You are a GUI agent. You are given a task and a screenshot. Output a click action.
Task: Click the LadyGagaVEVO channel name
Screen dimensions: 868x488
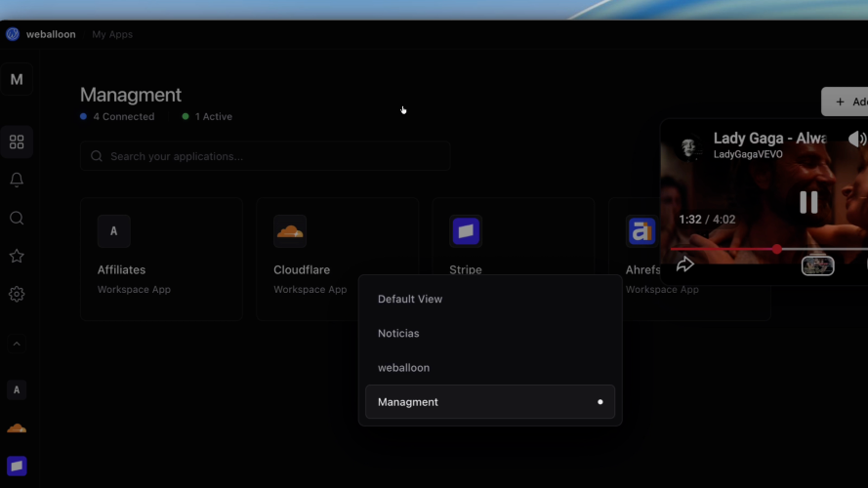pos(748,154)
